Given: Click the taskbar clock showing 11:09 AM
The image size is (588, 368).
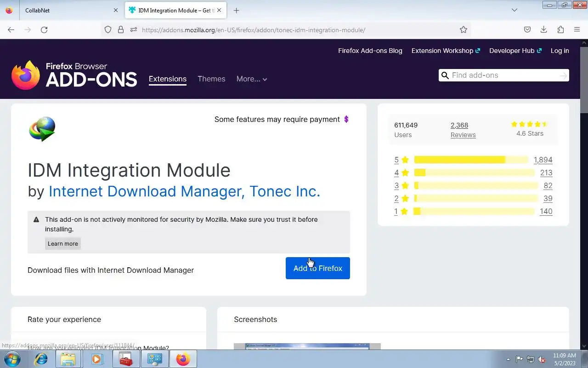Looking at the screenshot, I should [x=565, y=359].
